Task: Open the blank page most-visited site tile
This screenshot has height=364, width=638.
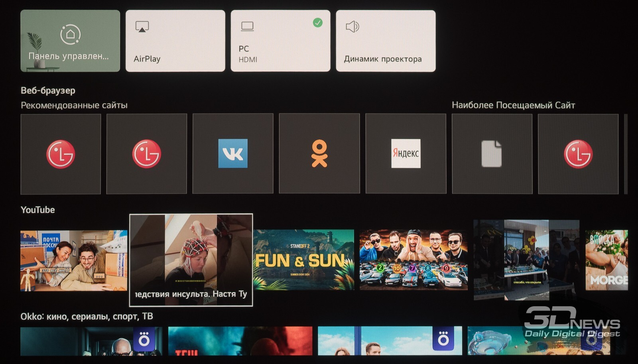Action: click(492, 154)
